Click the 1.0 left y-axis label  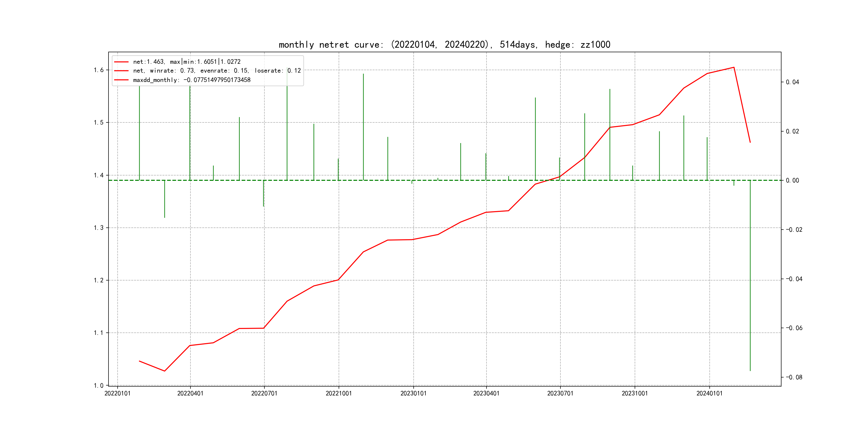[99, 386]
